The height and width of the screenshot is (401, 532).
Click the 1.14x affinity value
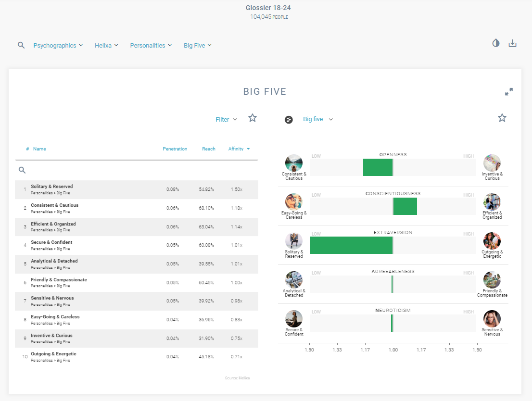click(x=237, y=226)
